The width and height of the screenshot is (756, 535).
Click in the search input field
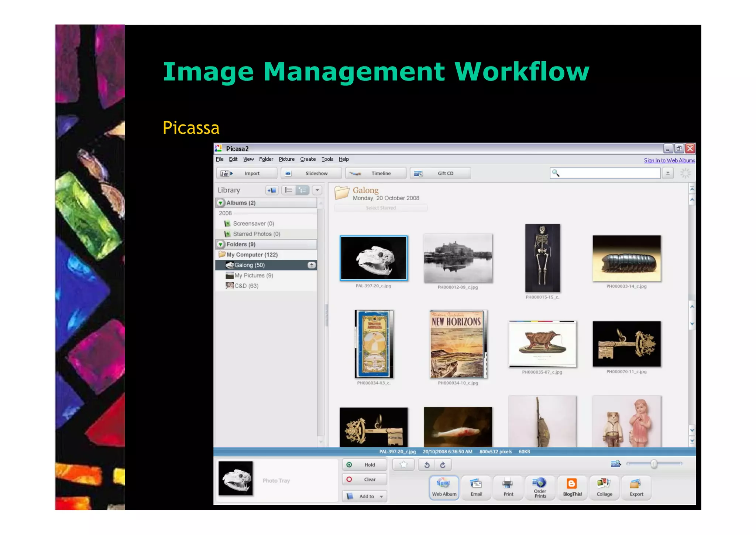(605, 173)
